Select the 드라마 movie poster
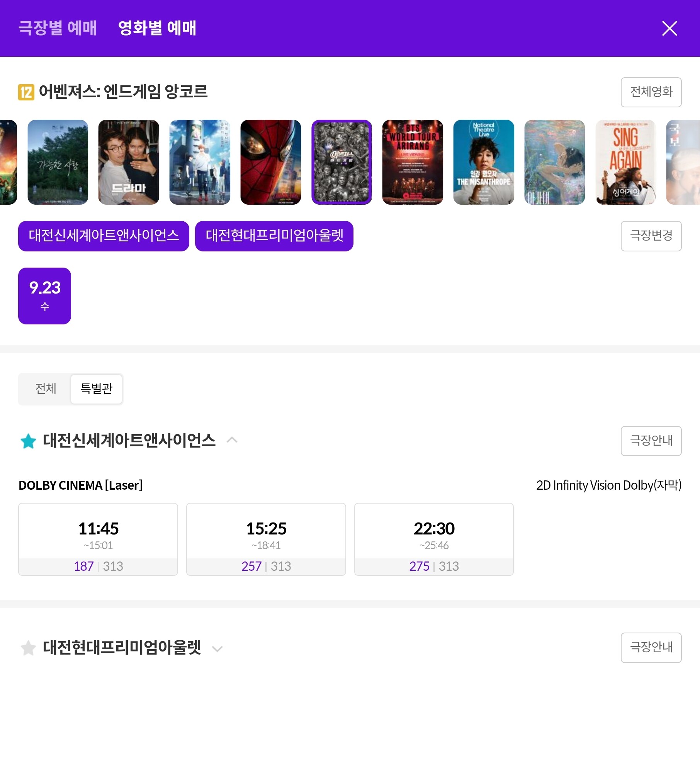Screen dimensions: 700x760 point(129,162)
